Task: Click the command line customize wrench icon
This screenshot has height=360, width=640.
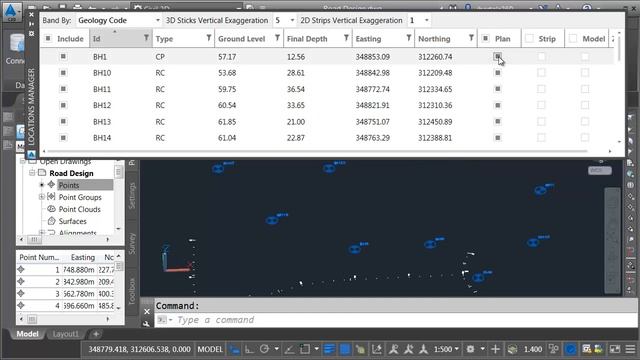Action: [x=147, y=324]
